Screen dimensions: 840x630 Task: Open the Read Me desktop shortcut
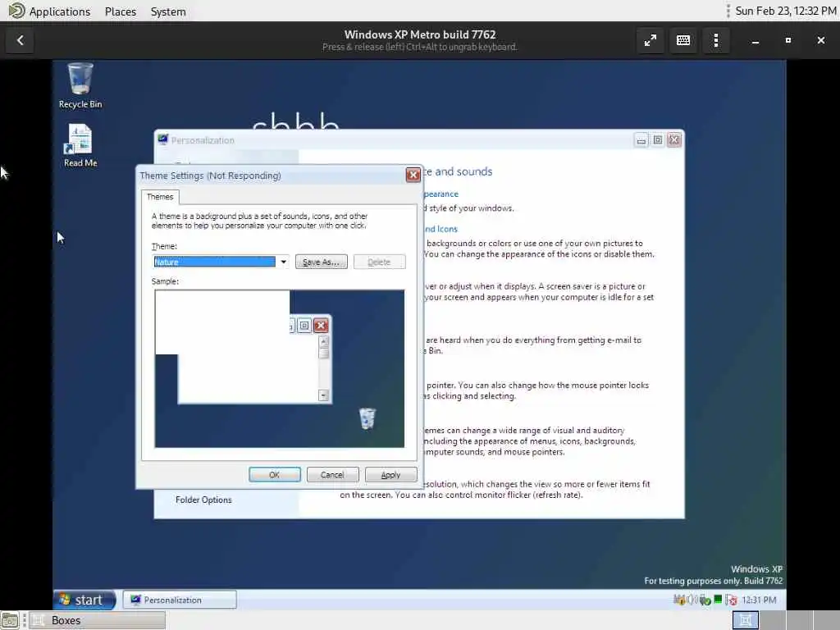point(80,146)
